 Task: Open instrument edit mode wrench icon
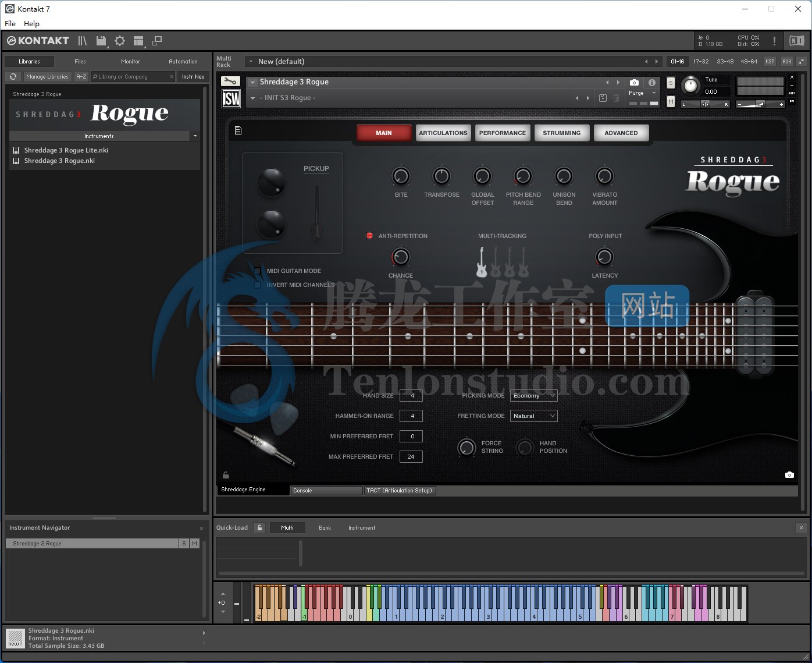[x=231, y=81]
